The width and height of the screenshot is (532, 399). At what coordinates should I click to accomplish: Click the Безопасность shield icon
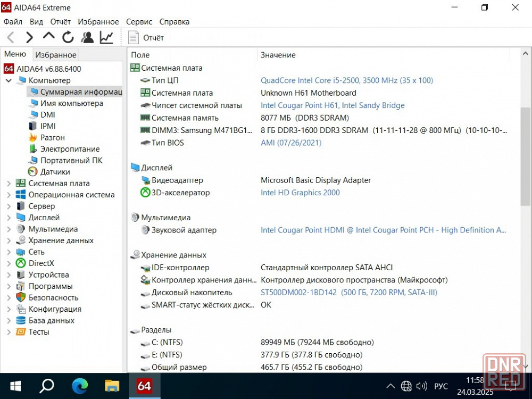point(21,297)
